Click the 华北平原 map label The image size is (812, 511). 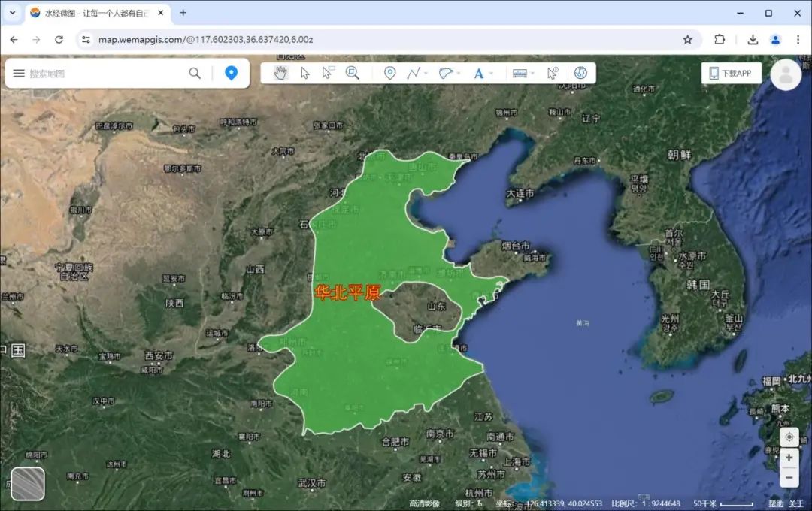click(347, 292)
